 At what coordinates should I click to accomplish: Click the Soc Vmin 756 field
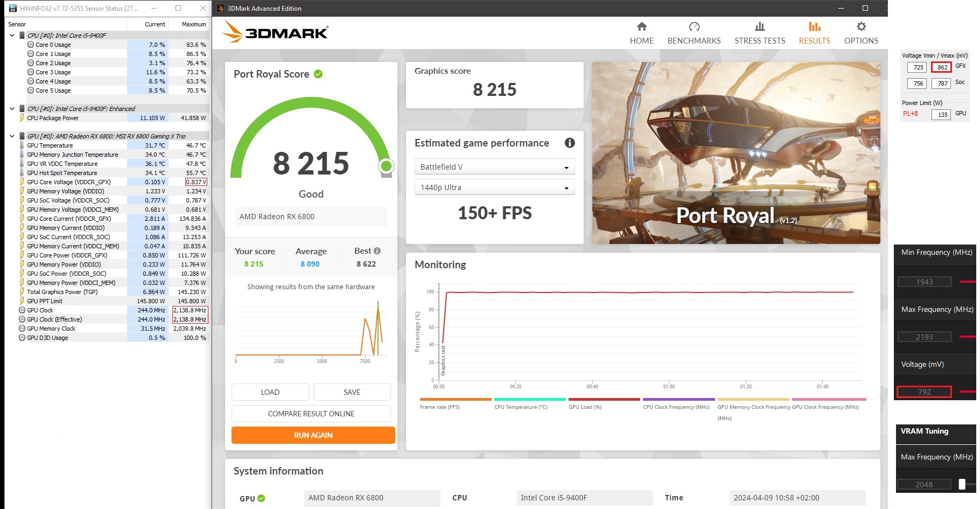tap(918, 83)
